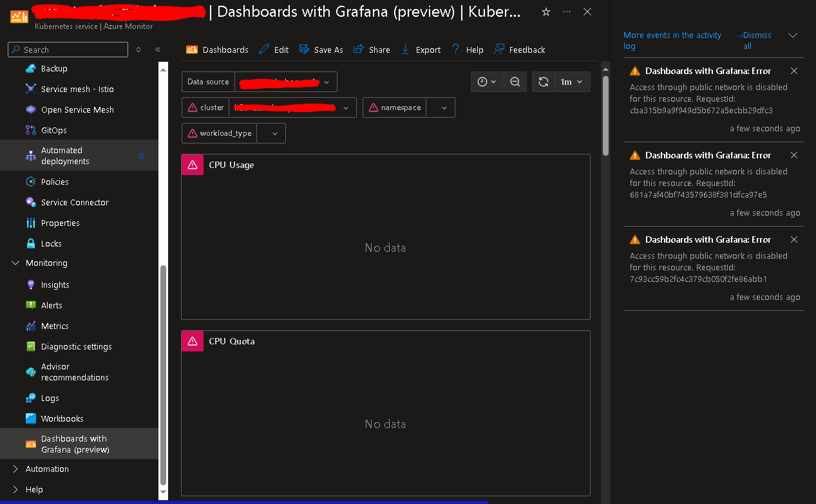Click the sidebar vertical scrollbar
This screenshot has height=504, width=816.
click(x=163, y=375)
